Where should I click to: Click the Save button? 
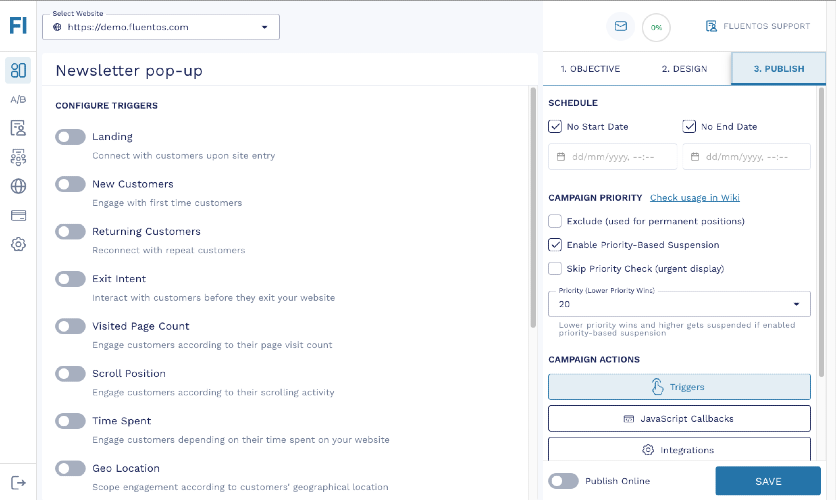point(768,481)
